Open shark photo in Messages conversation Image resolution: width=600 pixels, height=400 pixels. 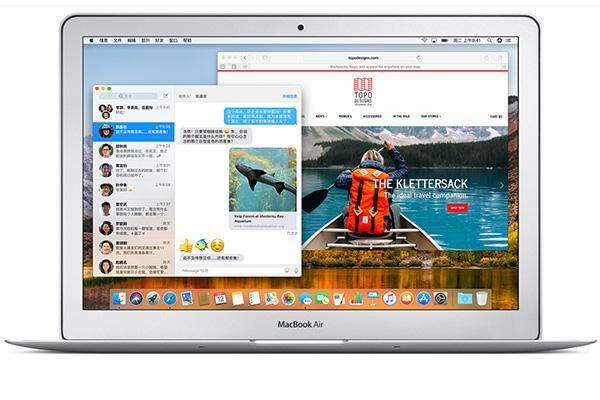263,180
